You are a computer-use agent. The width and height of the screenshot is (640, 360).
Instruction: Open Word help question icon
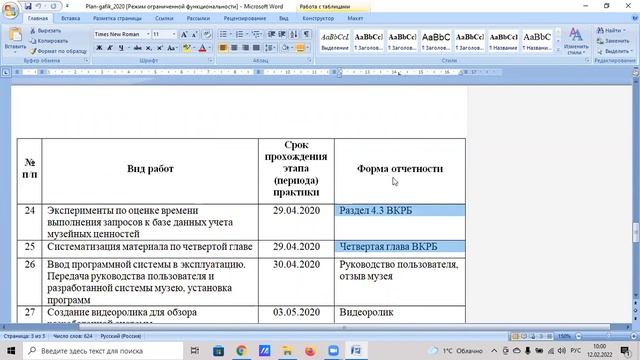[x=635, y=18]
